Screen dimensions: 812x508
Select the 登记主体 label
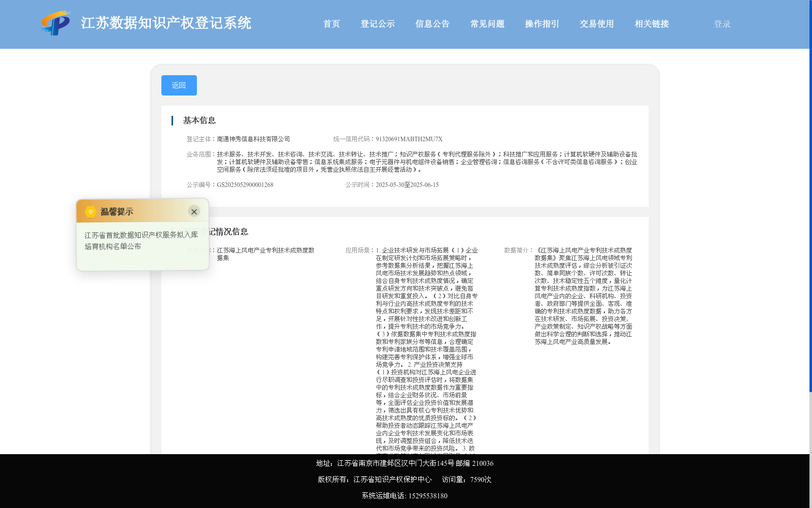click(x=201, y=139)
